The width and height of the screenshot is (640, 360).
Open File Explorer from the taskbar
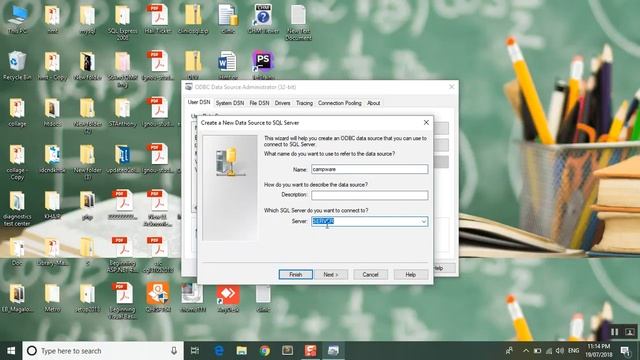tap(242, 351)
